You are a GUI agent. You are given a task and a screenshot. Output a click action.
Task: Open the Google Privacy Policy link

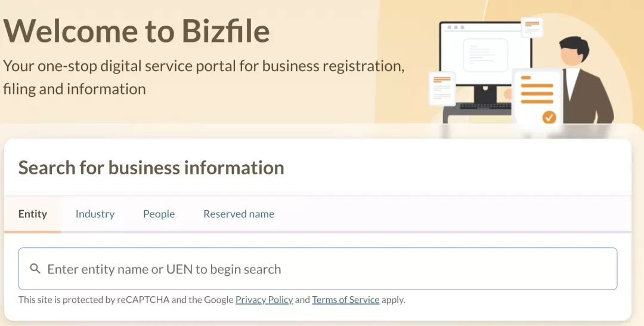click(264, 300)
